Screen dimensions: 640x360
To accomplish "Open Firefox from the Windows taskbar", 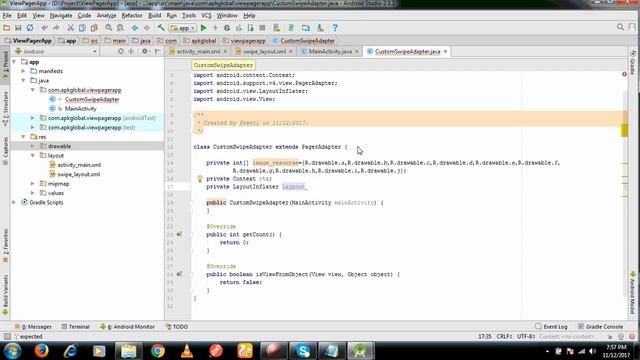I will coord(41,351).
